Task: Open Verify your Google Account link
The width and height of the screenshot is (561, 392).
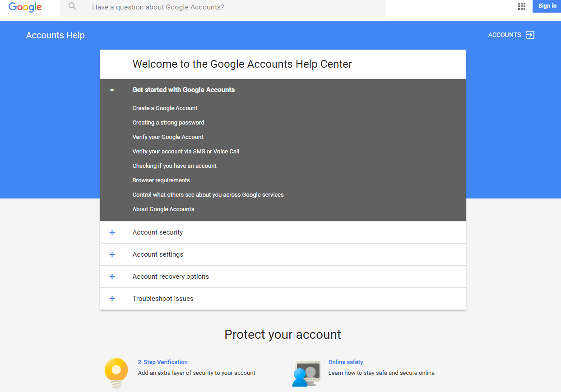Action: point(167,137)
